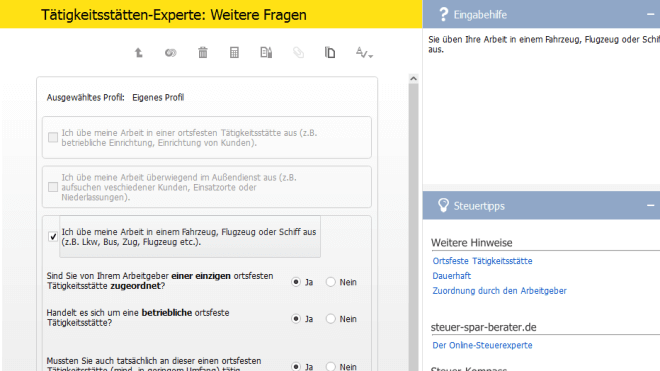Select Ja for einer einzigen Tätigkeitsstätte zugeordnet
The width and height of the screenshot is (660, 371).
click(x=296, y=282)
